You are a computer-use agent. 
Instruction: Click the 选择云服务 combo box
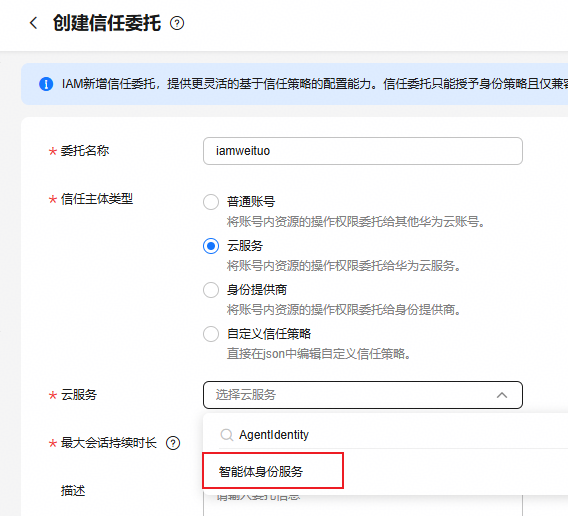click(363, 395)
